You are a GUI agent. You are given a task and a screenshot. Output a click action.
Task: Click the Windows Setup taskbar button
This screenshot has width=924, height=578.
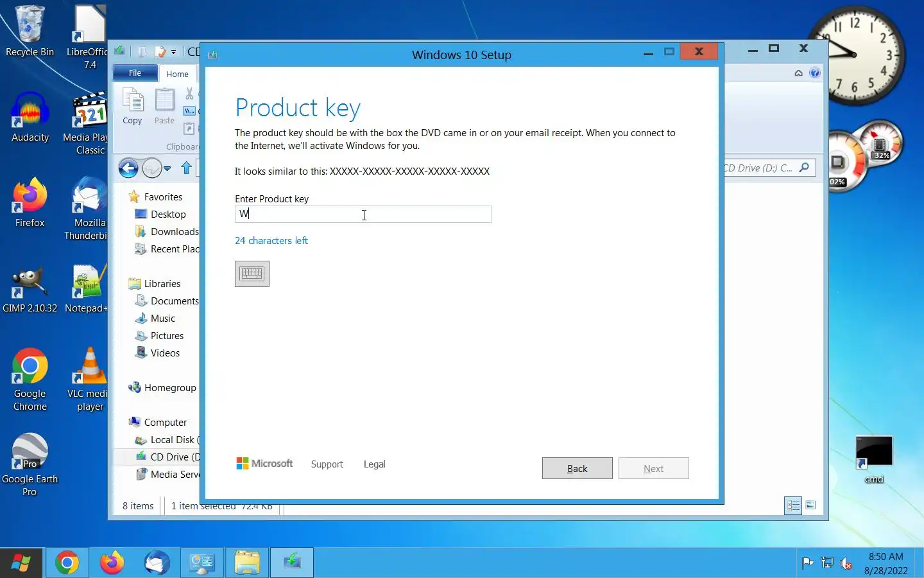[x=292, y=563]
